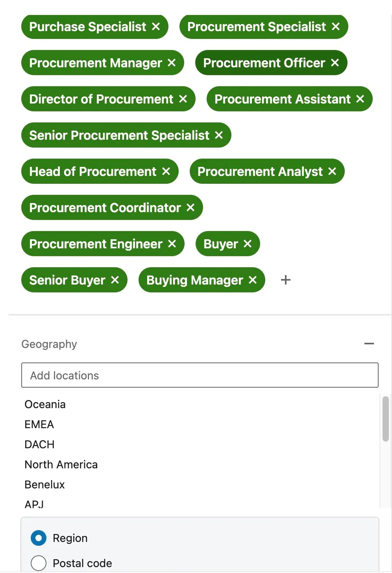Screen dimensions: 392x573
Task: Click the Buying Manager chip label
Action: pos(194,280)
